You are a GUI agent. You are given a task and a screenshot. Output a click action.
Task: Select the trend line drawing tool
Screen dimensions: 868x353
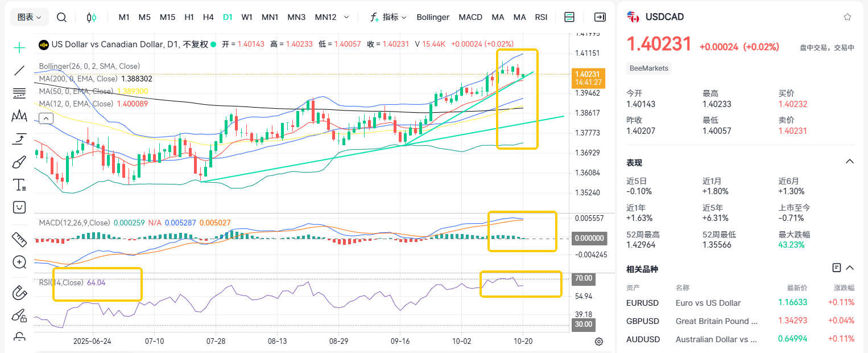(19, 71)
